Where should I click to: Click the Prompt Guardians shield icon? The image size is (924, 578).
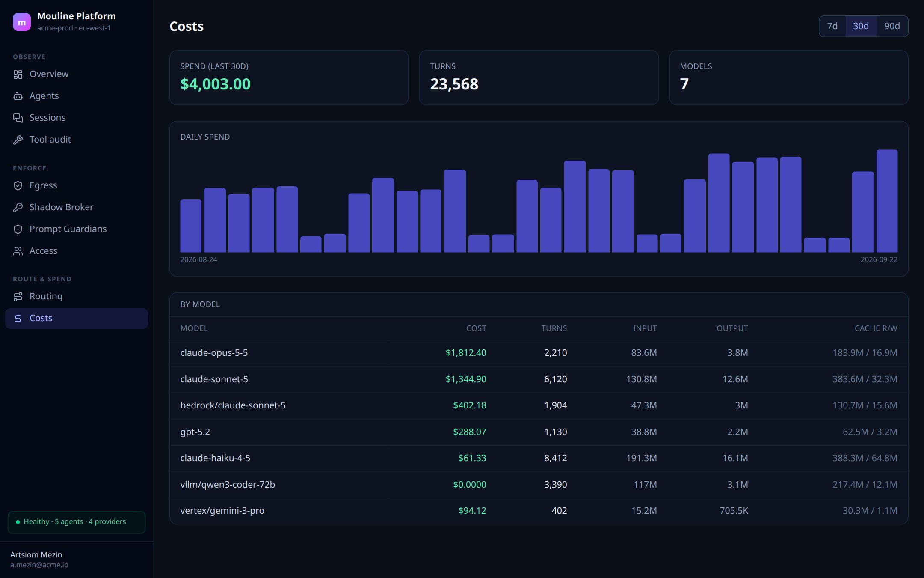pyautogui.click(x=18, y=229)
